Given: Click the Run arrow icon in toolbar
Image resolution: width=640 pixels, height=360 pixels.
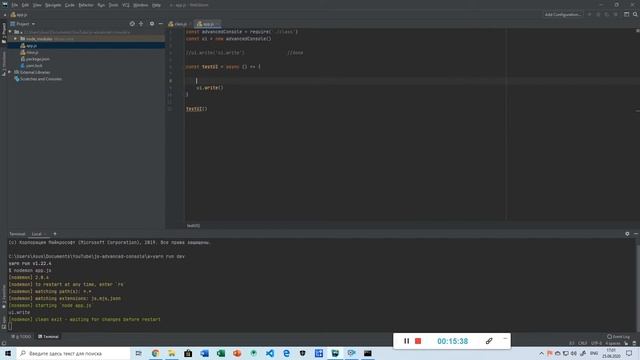Looking at the screenshot, I should pos(589,15).
